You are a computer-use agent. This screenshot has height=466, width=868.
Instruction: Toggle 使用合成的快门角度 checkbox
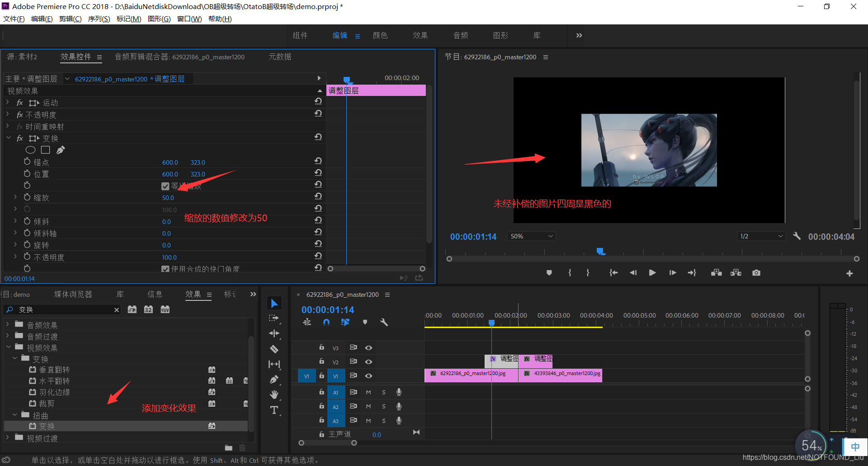point(165,269)
